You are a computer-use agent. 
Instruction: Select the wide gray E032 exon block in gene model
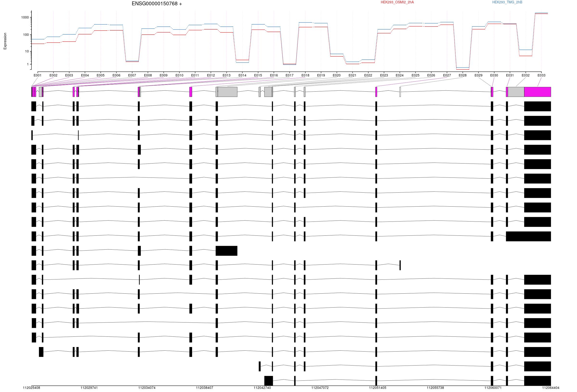pos(516,92)
